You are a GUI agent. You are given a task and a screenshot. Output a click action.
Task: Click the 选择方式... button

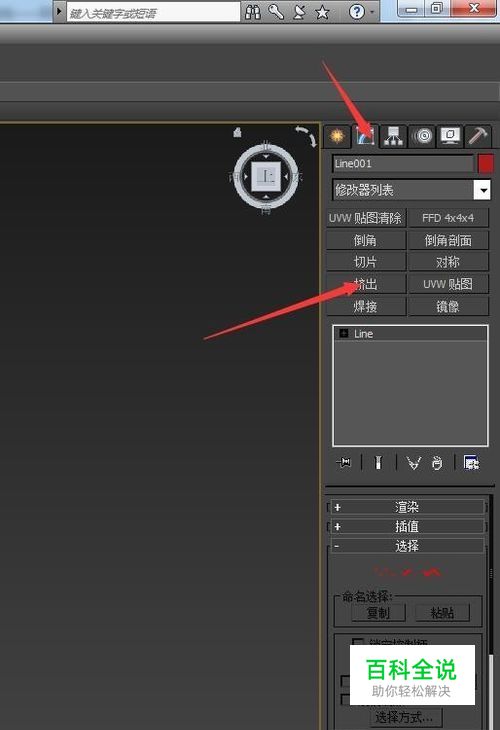[404, 717]
